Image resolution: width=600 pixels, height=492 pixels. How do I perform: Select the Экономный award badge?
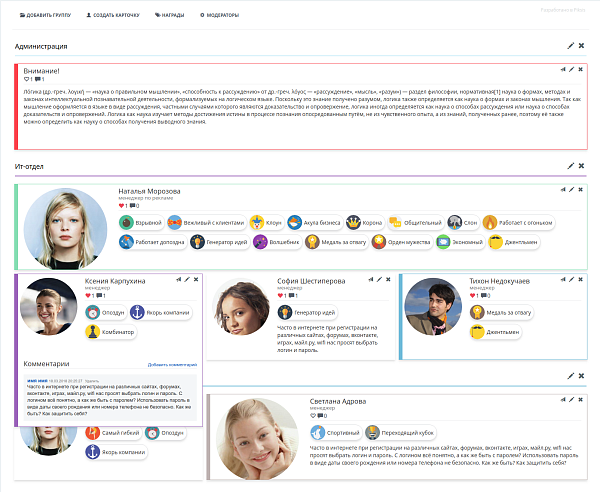point(460,242)
